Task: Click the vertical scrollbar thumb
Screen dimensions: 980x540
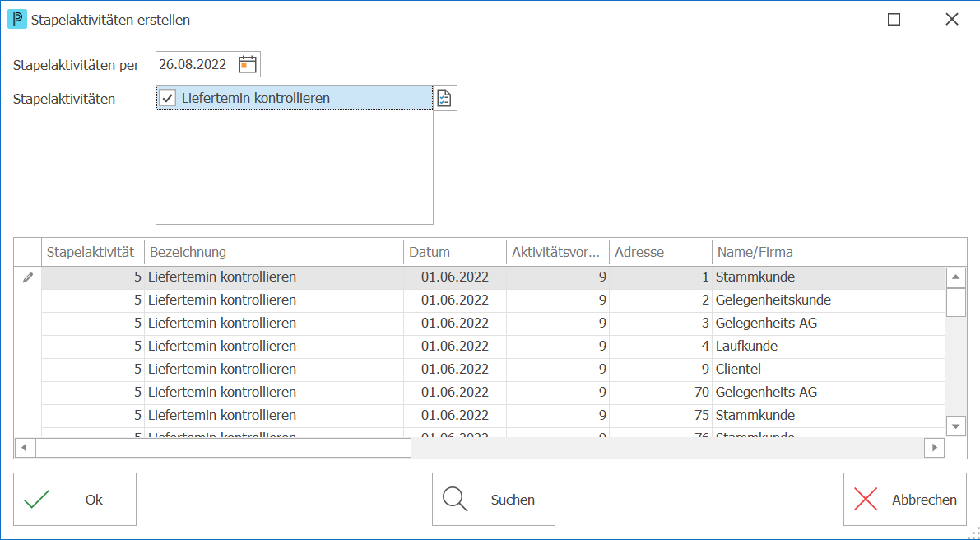Action: (955, 302)
